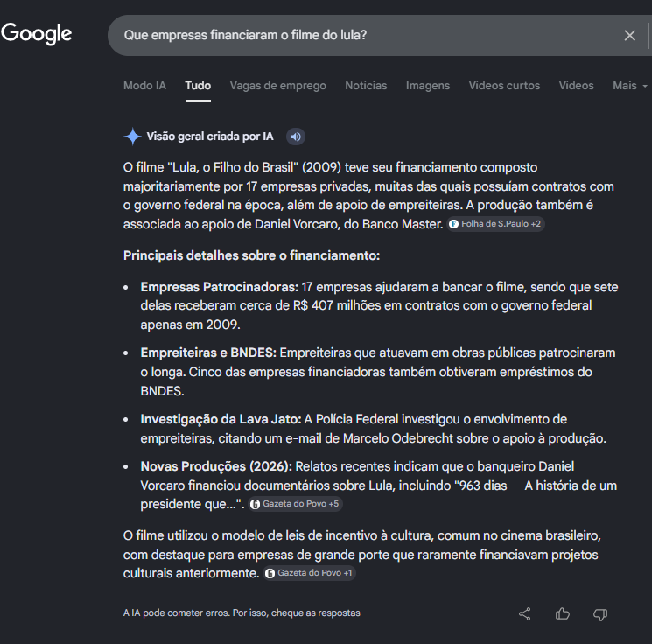Open the Notícias tab
652x644 pixels.
[366, 86]
